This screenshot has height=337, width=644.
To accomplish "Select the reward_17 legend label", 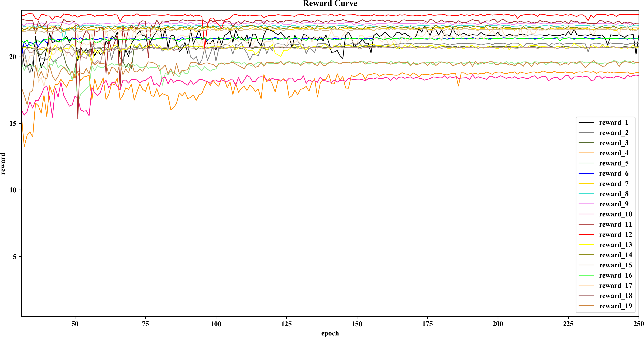I will pyautogui.click(x=615, y=286).
